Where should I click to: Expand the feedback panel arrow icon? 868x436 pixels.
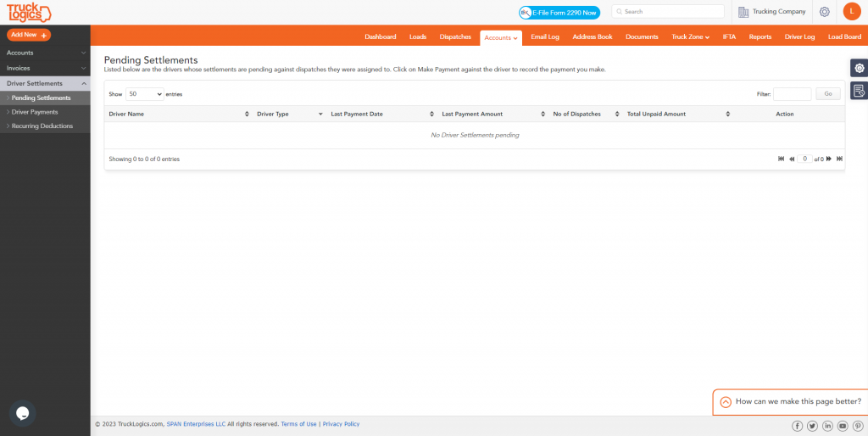(x=726, y=402)
